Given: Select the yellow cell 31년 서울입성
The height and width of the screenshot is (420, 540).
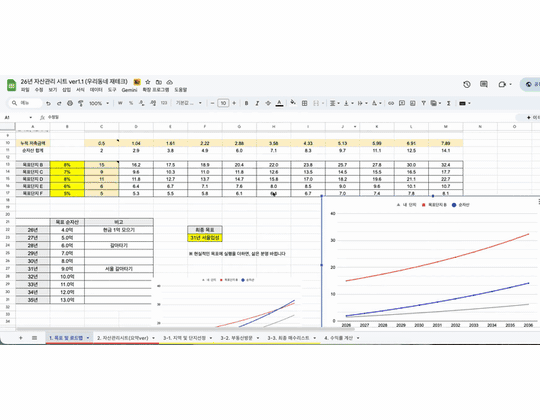Looking at the screenshot, I should tap(205, 238).
